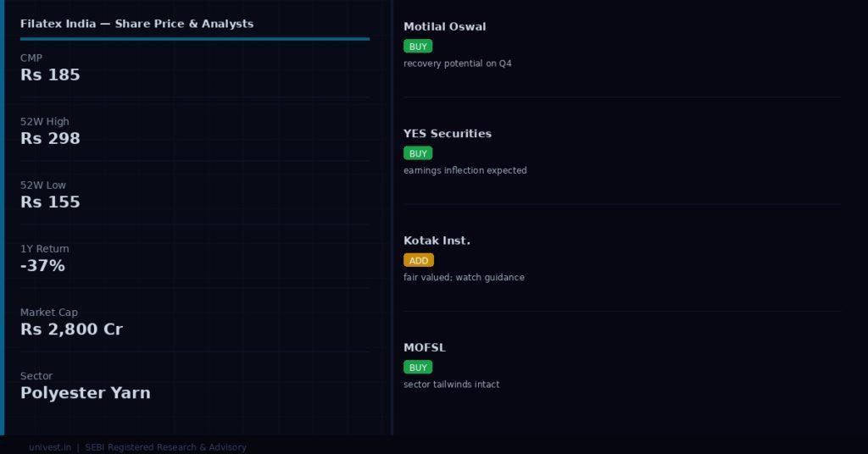Click the YES Securities analyst name
The image size is (868, 454).
pos(448,133)
